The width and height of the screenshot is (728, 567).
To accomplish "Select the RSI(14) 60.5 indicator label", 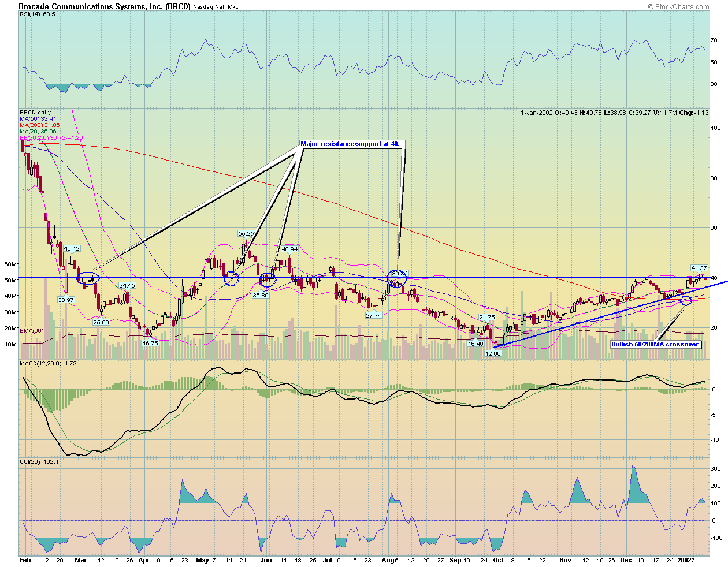I will [x=38, y=14].
